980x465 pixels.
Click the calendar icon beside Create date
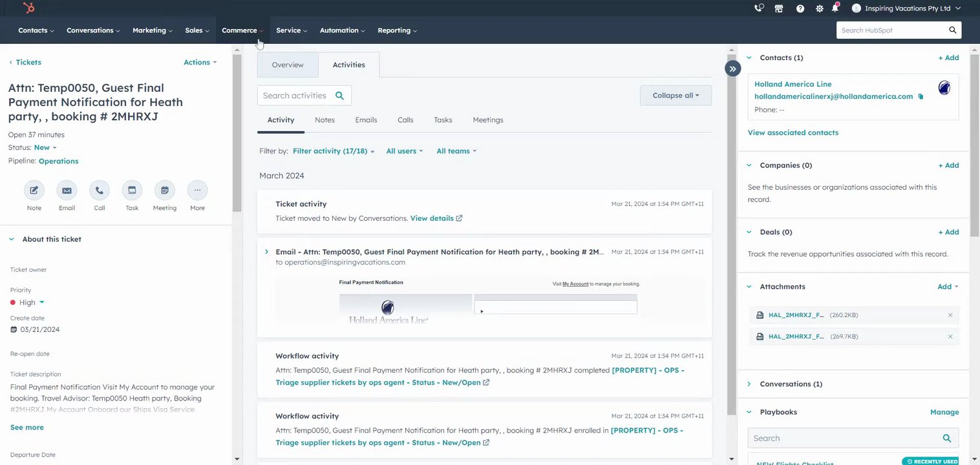click(x=14, y=329)
